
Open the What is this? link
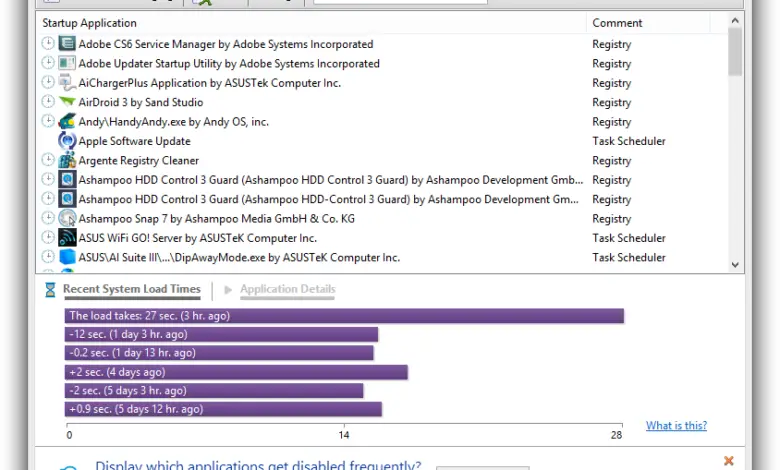point(676,426)
